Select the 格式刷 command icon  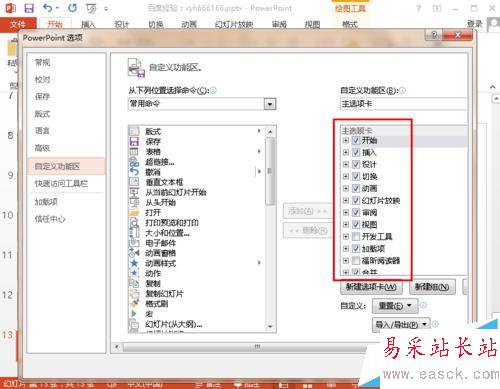coord(134,303)
